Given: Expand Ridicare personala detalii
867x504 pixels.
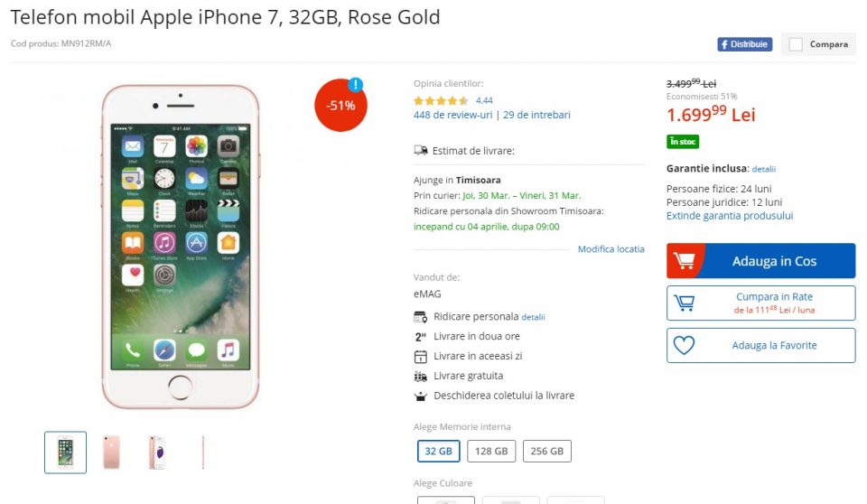Looking at the screenshot, I should (533, 317).
